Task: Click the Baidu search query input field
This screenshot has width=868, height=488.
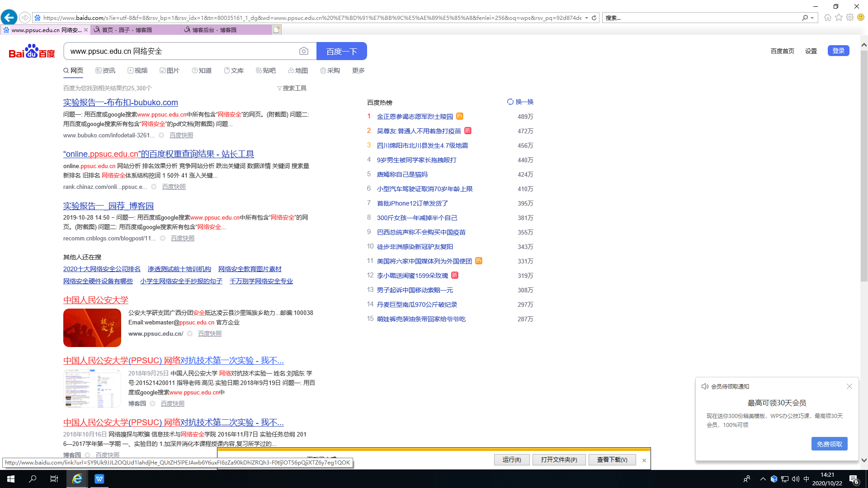Action: coord(181,52)
